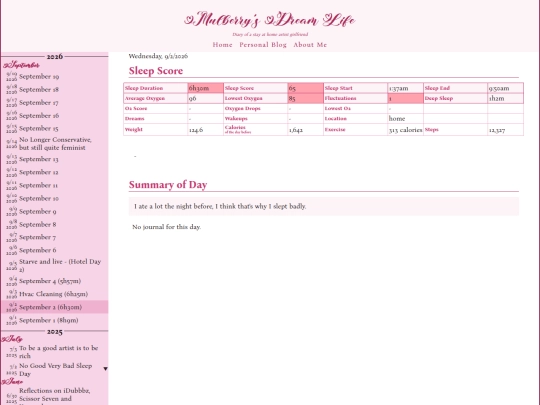Click the Sleep Start value 1:37am
This screenshot has width=540, height=405.
(x=405, y=88)
